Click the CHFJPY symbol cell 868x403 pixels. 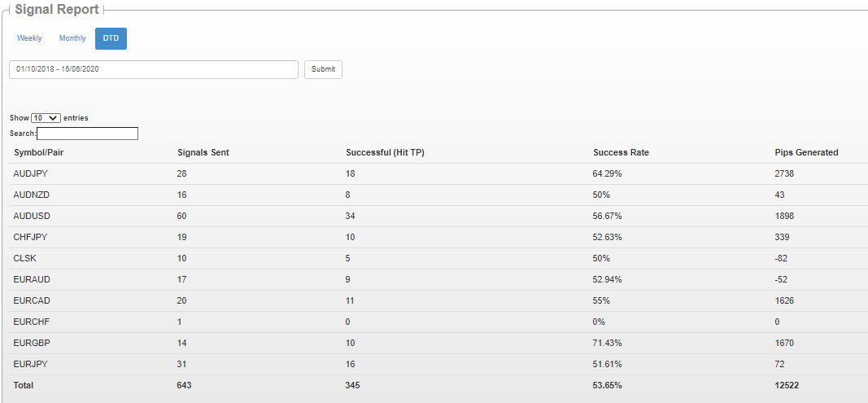pyautogui.click(x=30, y=237)
